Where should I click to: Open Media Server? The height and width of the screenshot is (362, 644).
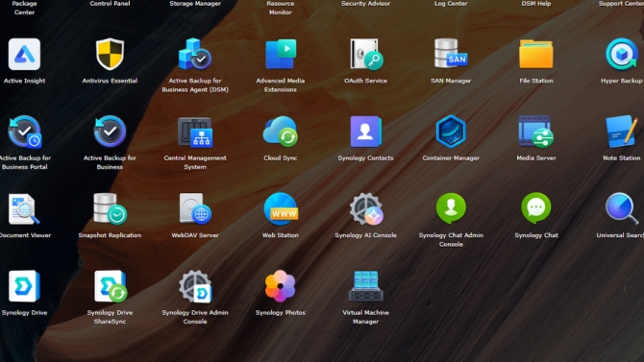tap(536, 132)
